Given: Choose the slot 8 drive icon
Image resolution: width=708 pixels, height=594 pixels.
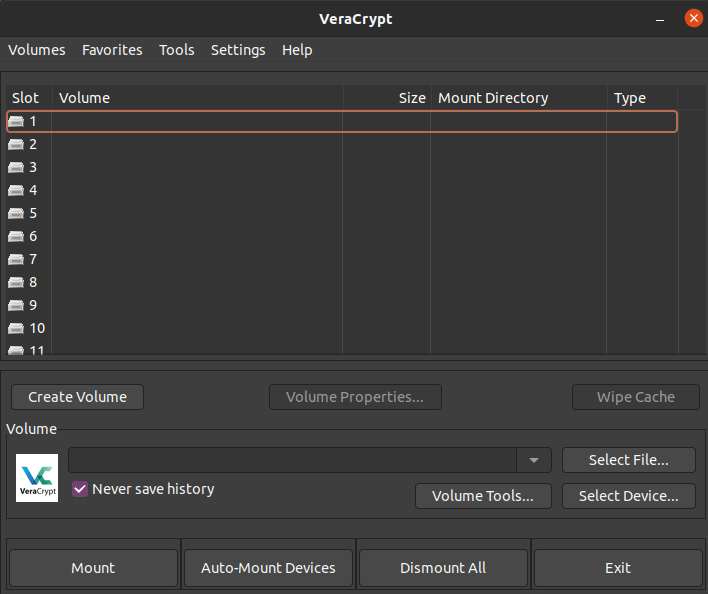Looking at the screenshot, I should click(x=16, y=283).
